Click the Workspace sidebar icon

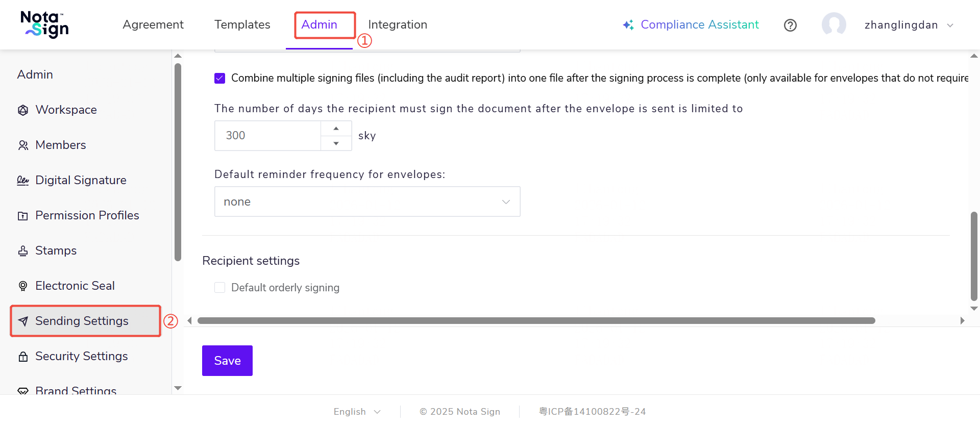[23, 110]
